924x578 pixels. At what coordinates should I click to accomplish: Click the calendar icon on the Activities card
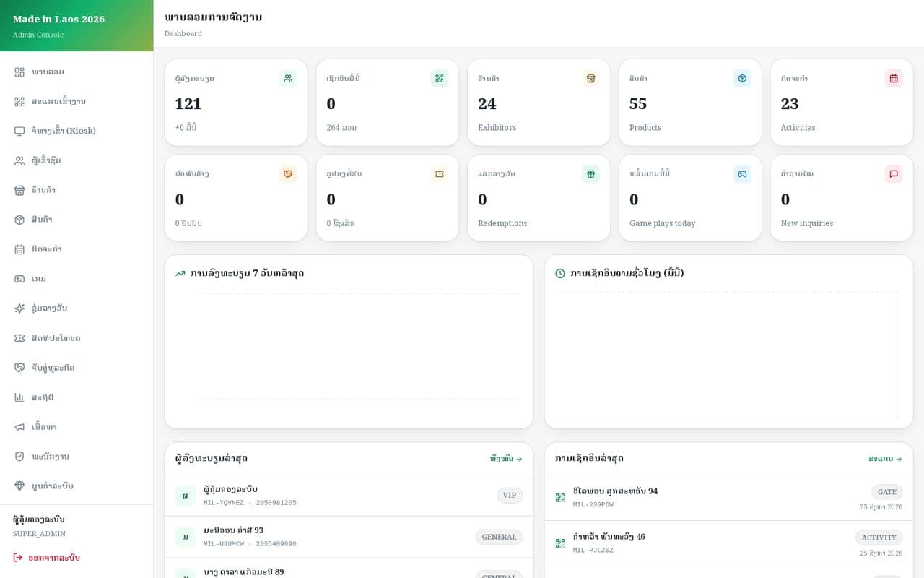click(894, 78)
